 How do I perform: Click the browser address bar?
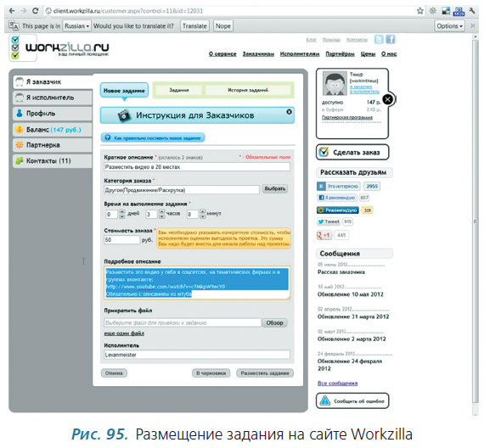tap(228, 11)
